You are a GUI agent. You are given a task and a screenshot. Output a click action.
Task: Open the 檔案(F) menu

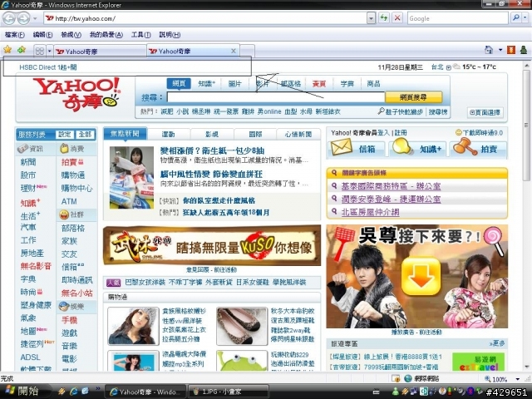[x=15, y=35]
